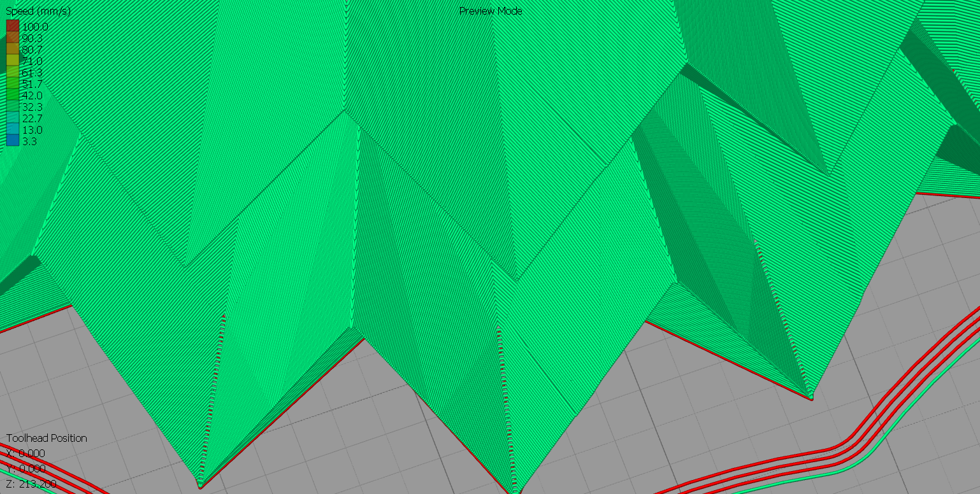The width and height of the screenshot is (980, 494).
Task: Click the 61.3 speed legend swatch
Action: (x=13, y=72)
